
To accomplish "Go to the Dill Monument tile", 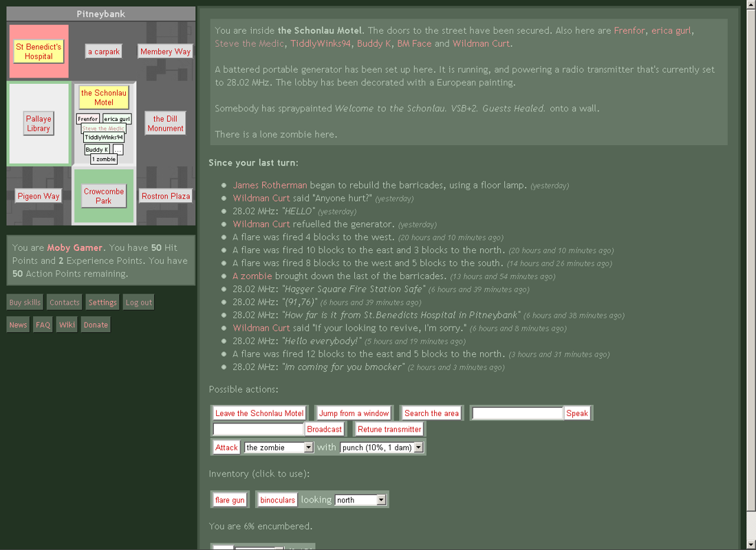I will 165,124.
